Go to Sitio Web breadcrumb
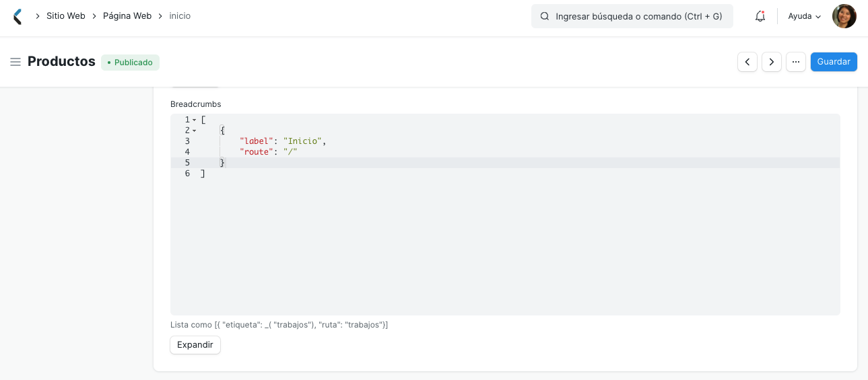The width and height of the screenshot is (868, 380). click(x=66, y=16)
